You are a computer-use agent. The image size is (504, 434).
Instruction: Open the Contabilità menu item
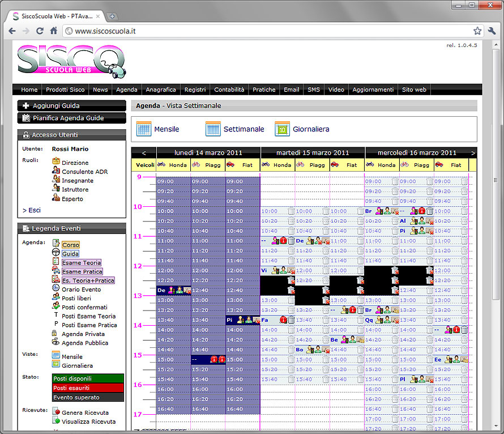[x=229, y=90]
